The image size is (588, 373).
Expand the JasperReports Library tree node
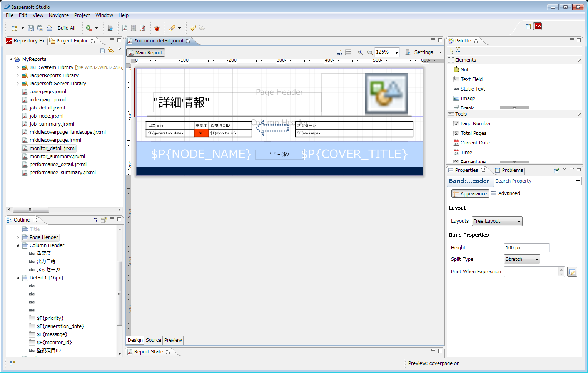pyautogui.click(x=17, y=75)
